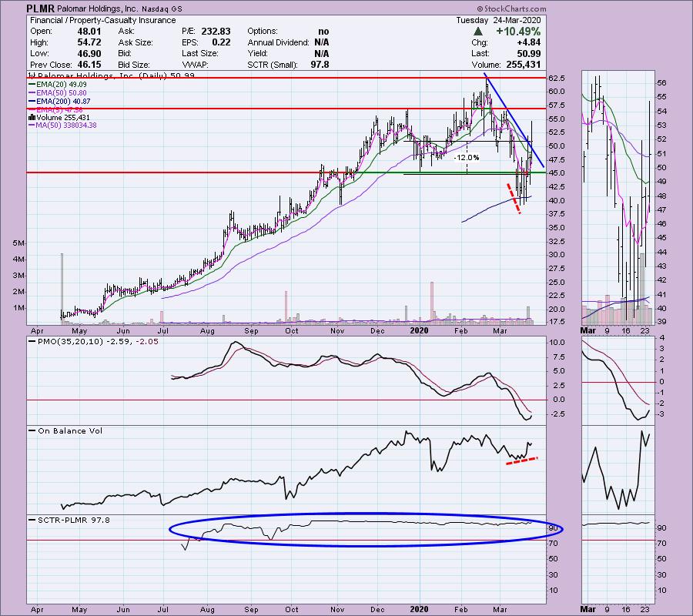Viewport: 693px width, 616px height.
Task: Click the Aug label on price chart axis
Action: pos(207,330)
